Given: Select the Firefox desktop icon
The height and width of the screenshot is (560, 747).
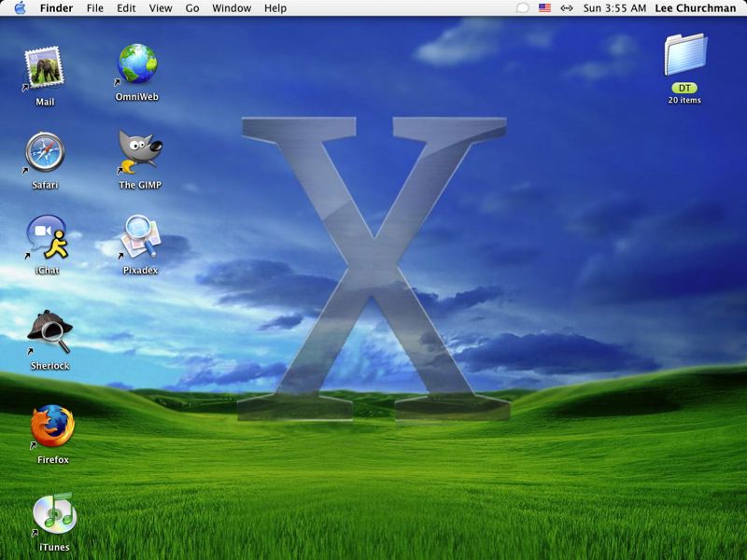Looking at the screenshot, I should tap(52, 426).
